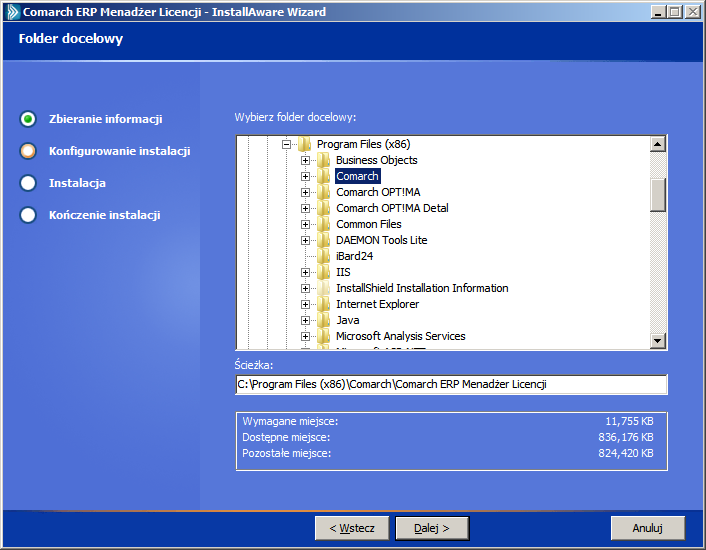Viewport: 706px width, 550px height.
Task: Click the DAEMON Tools Lite folder icon
Action: tap(323, 240)
